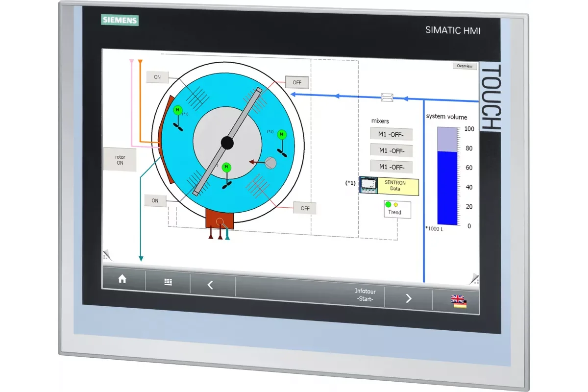Click the 'SIMATIC HMI' bezel text
This screenshot has height=392, width=588.
[x=453, y=30]
